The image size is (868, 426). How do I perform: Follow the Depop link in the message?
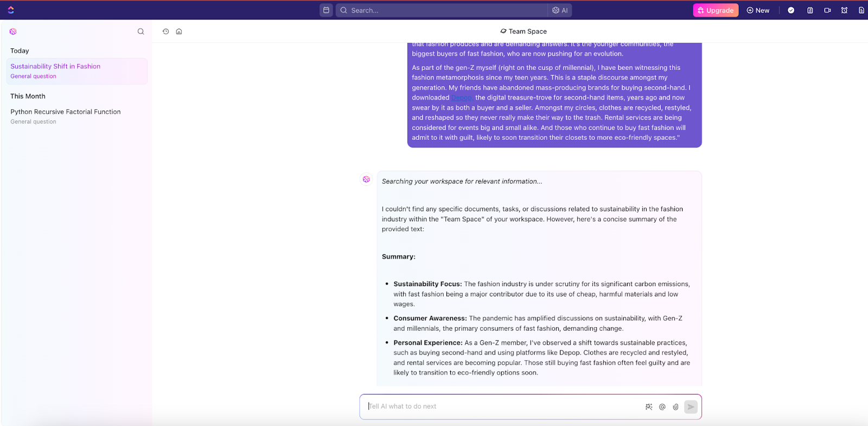click(462, 98)
